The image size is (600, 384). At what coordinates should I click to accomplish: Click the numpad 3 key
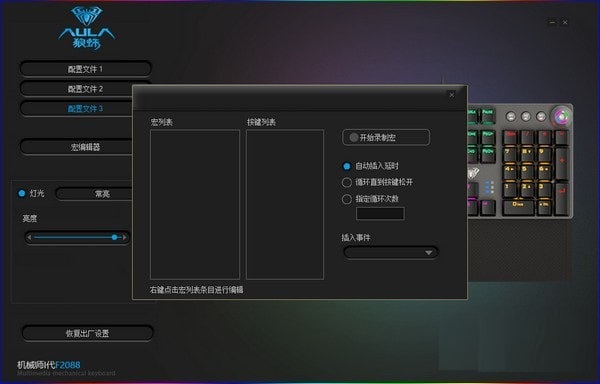pyautogui.click(x=544, y=190)
